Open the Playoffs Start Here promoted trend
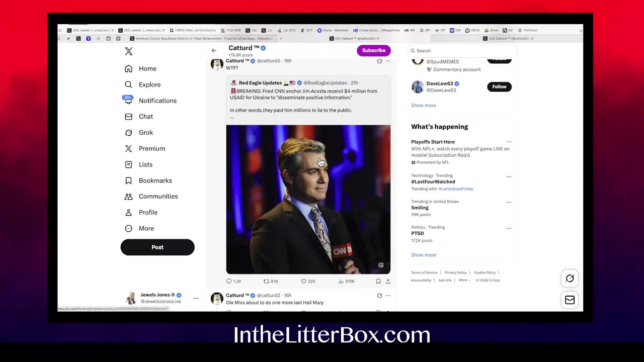 [x=433, y=142]
